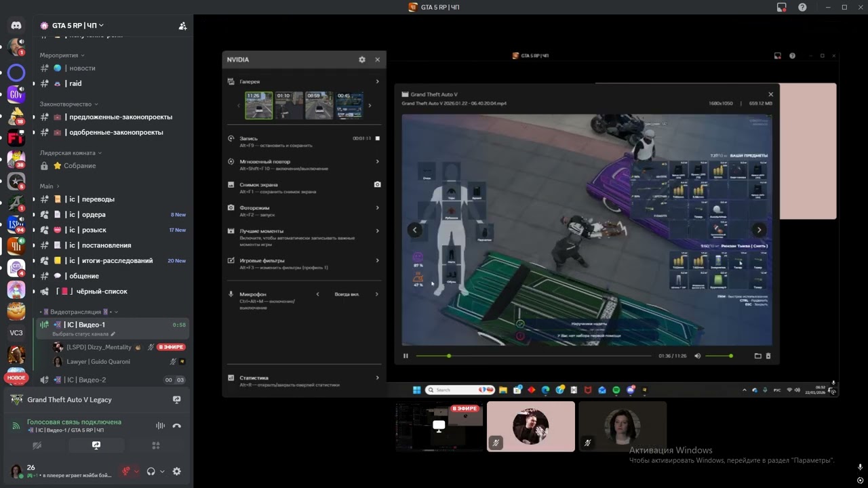Open Discord user settings gear
868x488 pixels.
click(177, 471)
